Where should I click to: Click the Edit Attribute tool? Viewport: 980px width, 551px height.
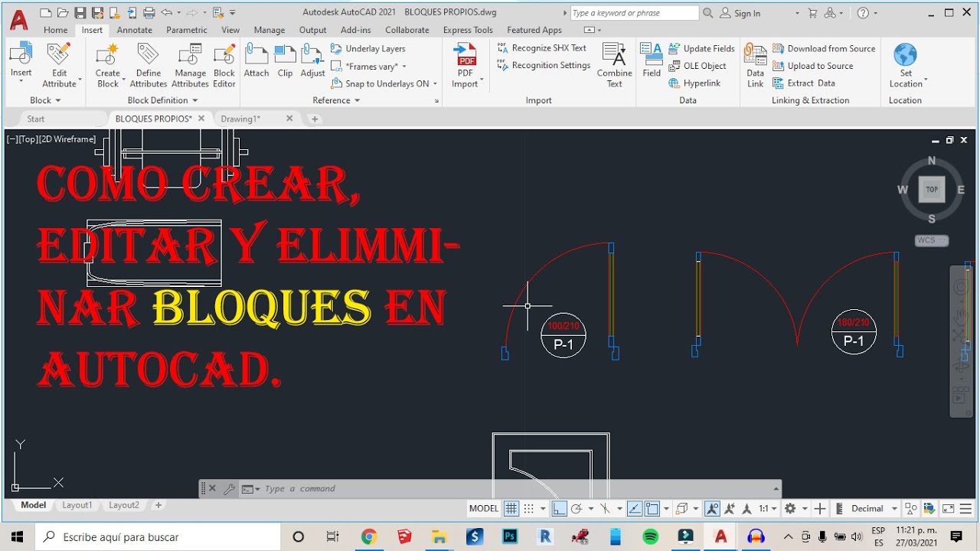59,65
